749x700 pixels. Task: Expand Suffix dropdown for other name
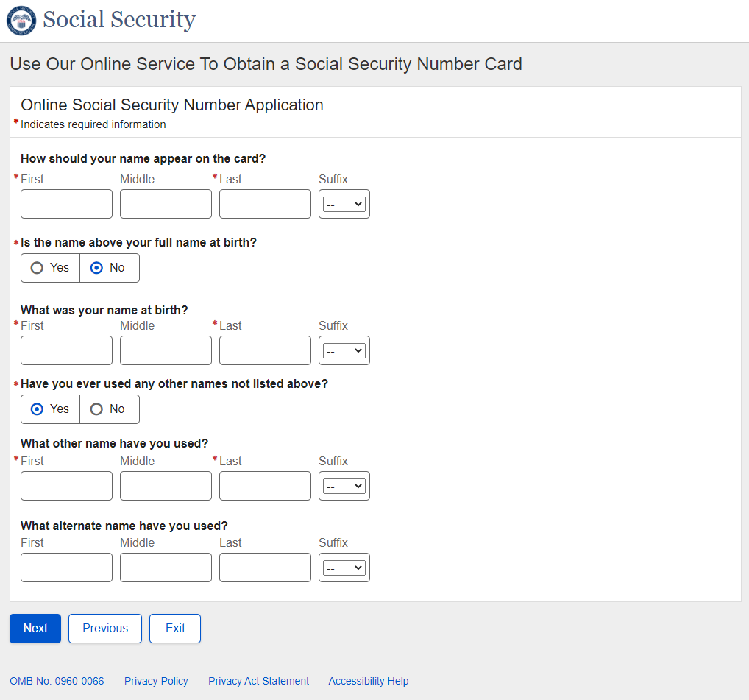344,487
